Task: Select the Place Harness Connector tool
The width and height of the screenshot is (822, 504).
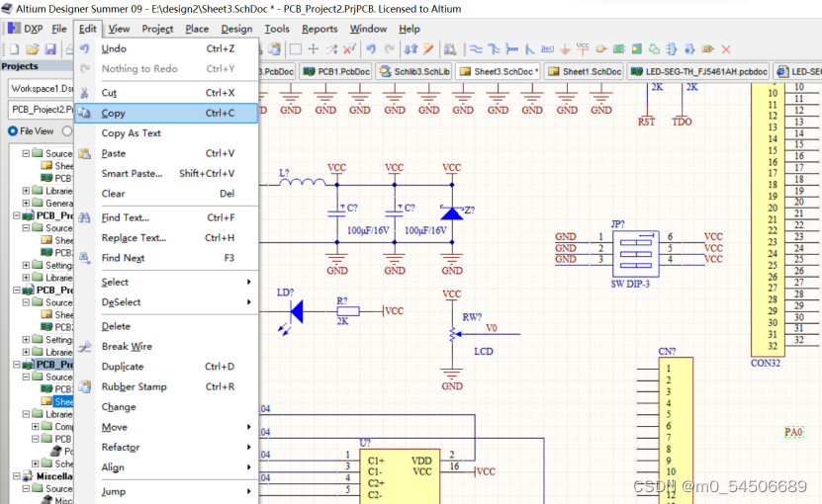Action: [672, 49]
